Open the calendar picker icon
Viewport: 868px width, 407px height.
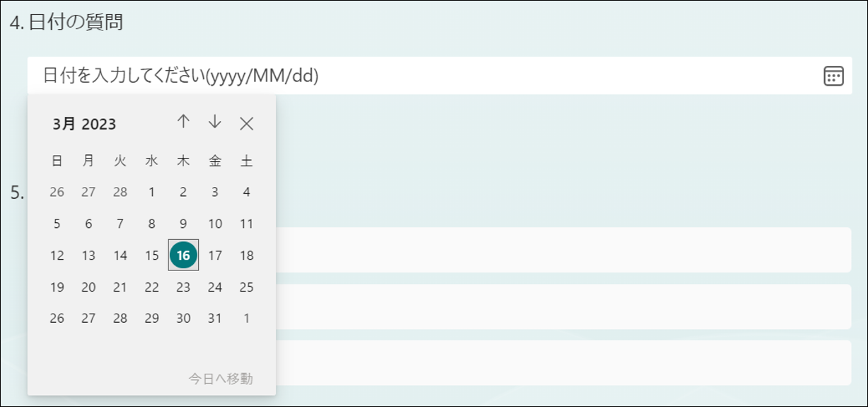(x=833, y=76)
